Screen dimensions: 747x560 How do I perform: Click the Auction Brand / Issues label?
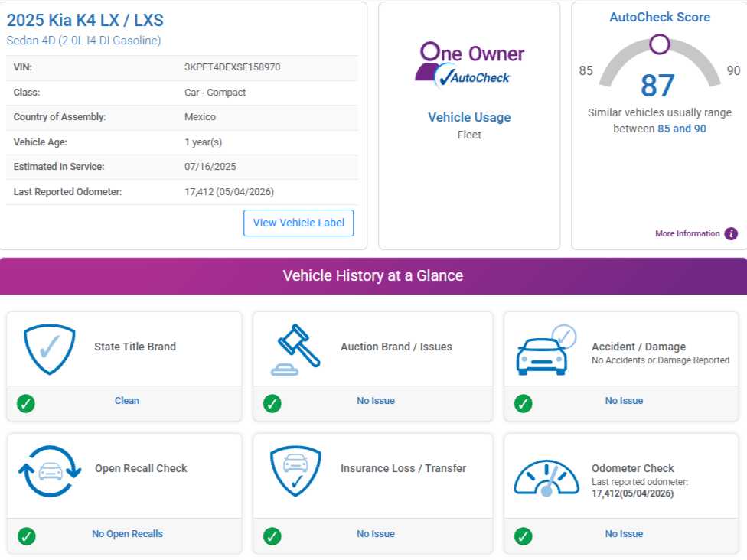pyautogui.click(x=396, y=347)
